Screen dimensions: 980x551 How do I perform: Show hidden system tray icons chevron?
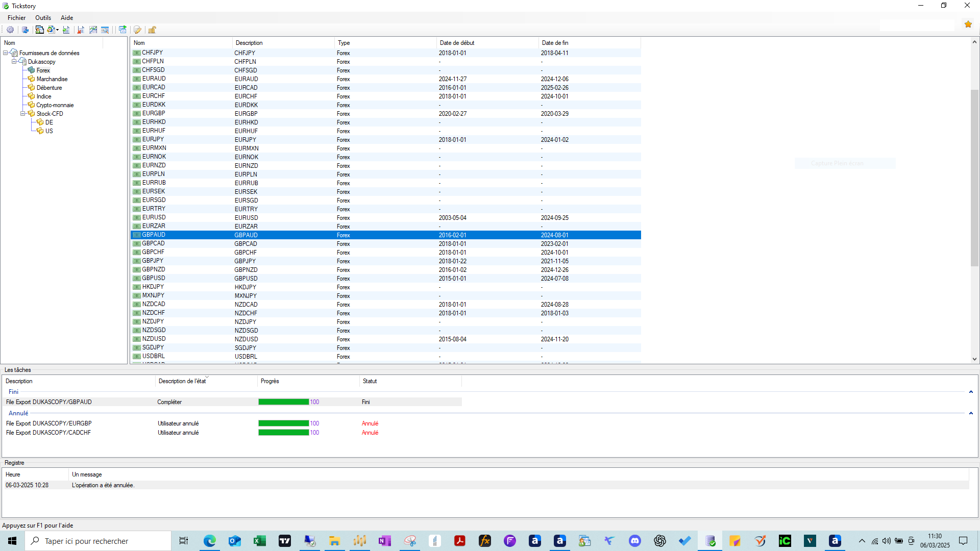click(862, 541)
